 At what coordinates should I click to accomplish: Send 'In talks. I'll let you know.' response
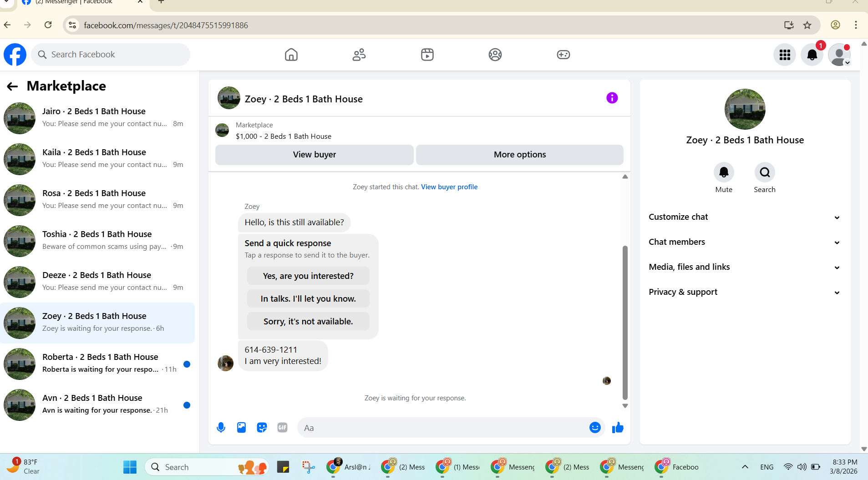(x=308, y=299)
